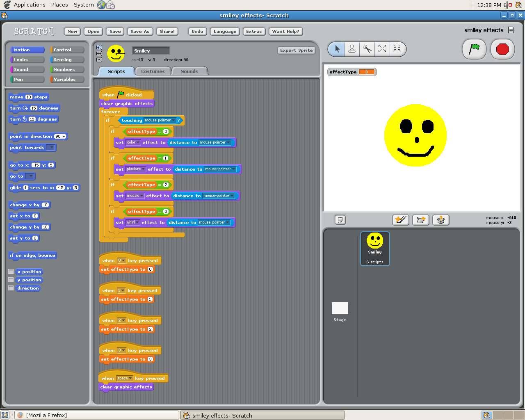Switch to the Scripts tab
Image resolution: width=525 pixels, height=420 pixels.
116,71
